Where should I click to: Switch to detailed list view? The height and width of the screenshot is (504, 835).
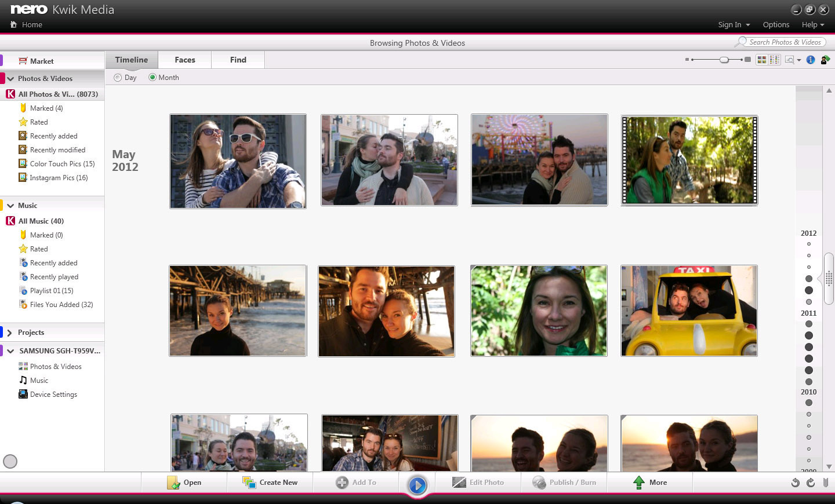click(x=775, y=60)
